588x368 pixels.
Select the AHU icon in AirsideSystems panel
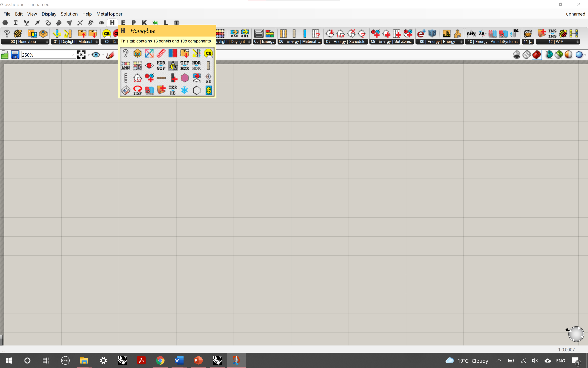click(471, 34)
